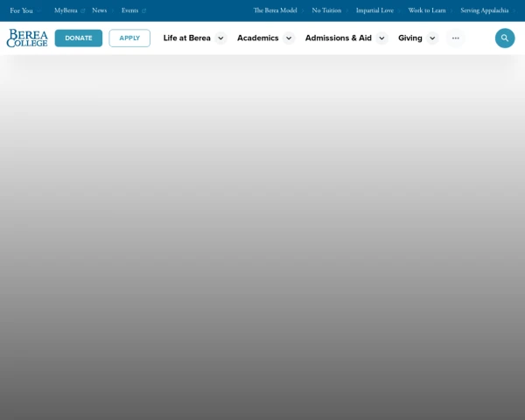Expand the Academics chevron
The height and width of the screenshot is (420, 525).
click(289, 38)
